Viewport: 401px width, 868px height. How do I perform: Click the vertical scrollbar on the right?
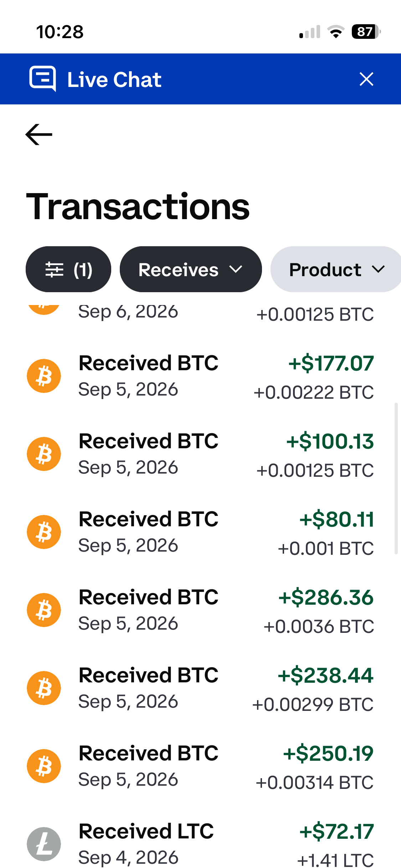pyautogui.click(x=396, y=479)
